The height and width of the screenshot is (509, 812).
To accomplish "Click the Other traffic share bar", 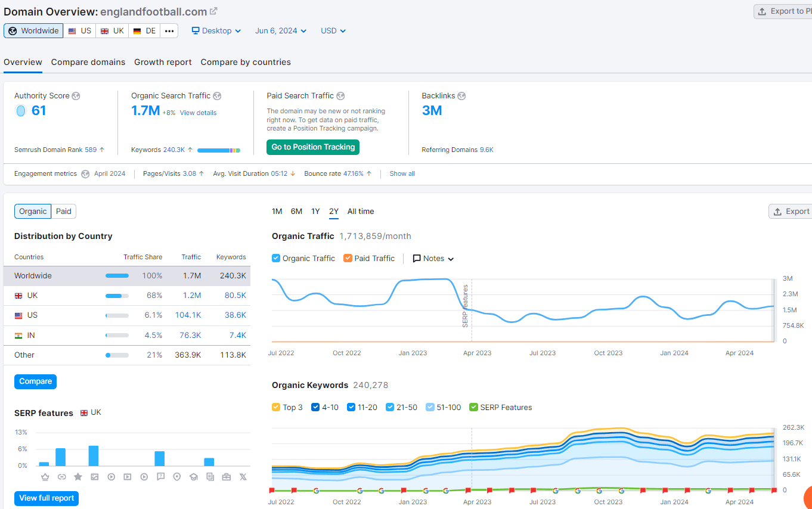I will click(x=117, y=355).
